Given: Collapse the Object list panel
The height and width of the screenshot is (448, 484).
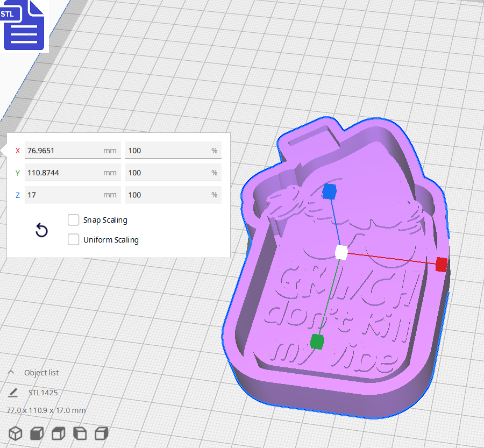Looking at the screenshot, I should tap(11, 371).
